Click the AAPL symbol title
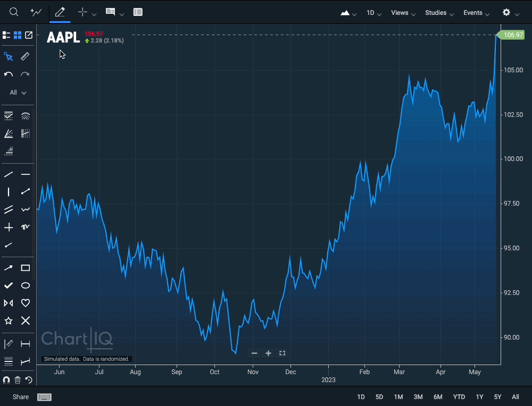Image resolution: width=532 pixels, height=406 pixels. point(63,37)
